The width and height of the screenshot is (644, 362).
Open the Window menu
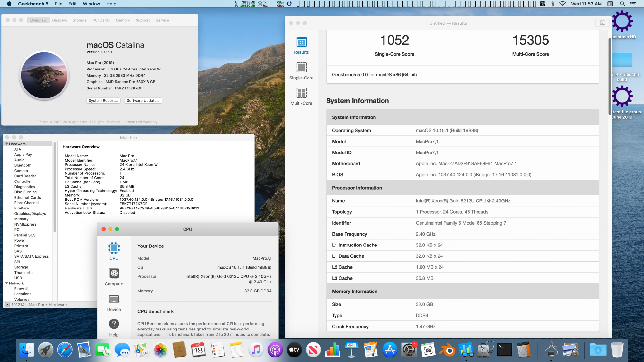point(91,4)
